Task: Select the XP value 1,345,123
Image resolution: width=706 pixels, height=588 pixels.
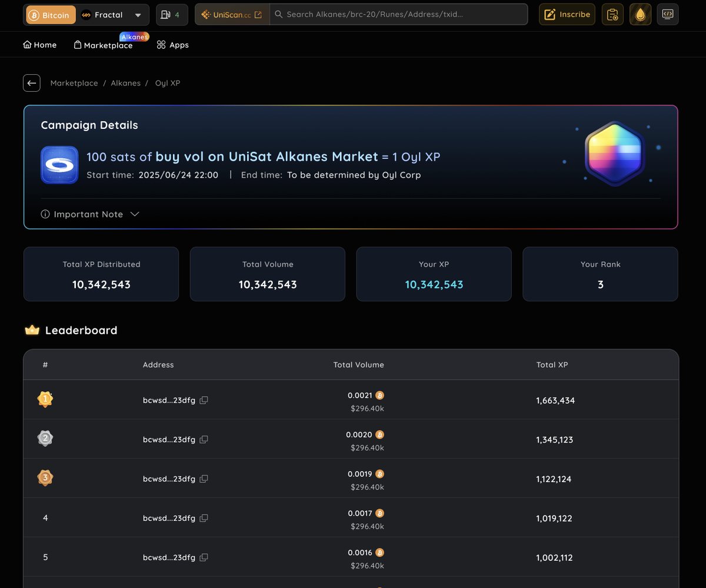Action: (x=555, y=440)
